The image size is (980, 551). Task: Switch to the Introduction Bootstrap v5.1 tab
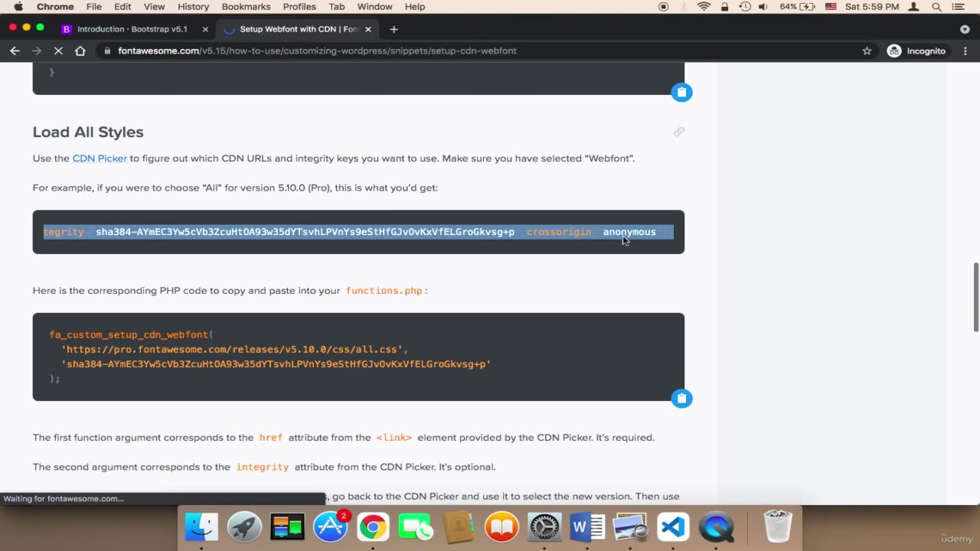[134, 29]
